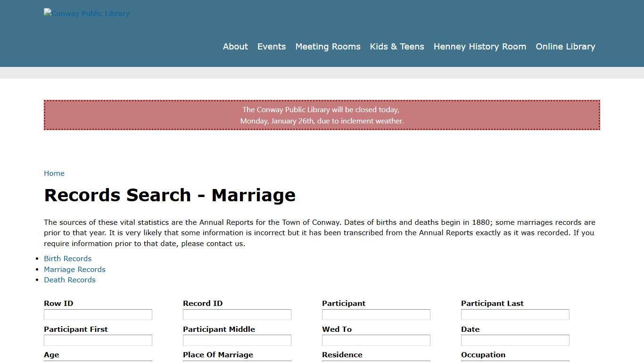Open the About menu item
This screenshot has height=362, width=644.
coord(235,46)
